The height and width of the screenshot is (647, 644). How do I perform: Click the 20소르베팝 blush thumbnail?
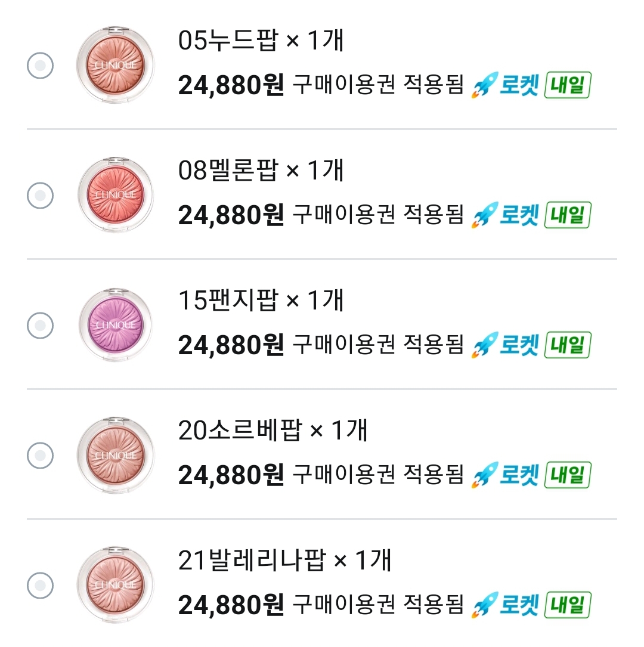click(115, 454)
